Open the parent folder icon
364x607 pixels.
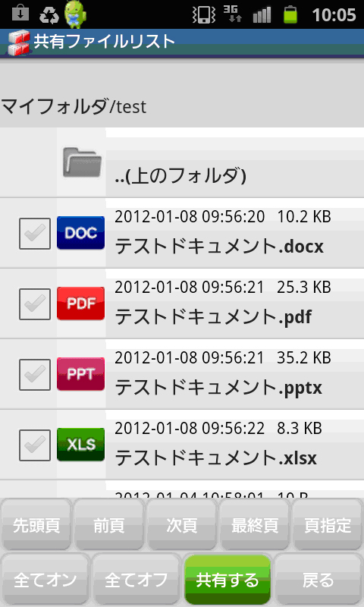tap(82, 162)
